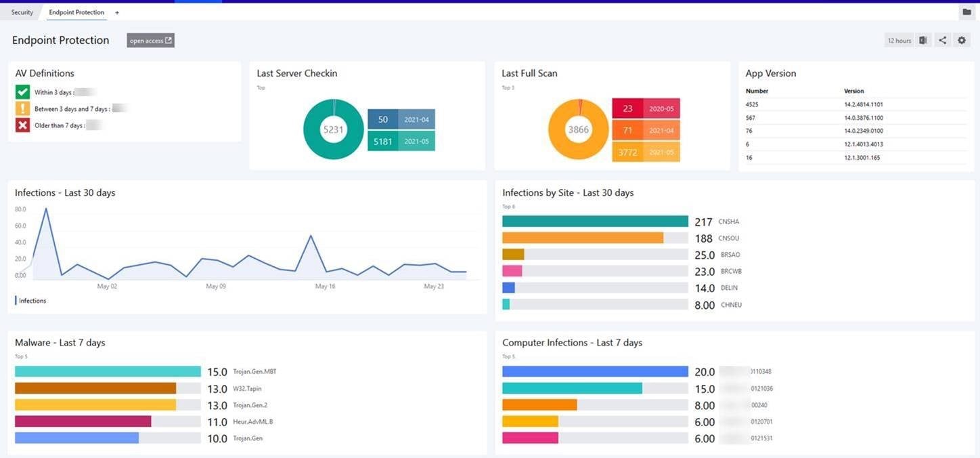Click the green checkmark AV status icon

(x=22, y=91)
